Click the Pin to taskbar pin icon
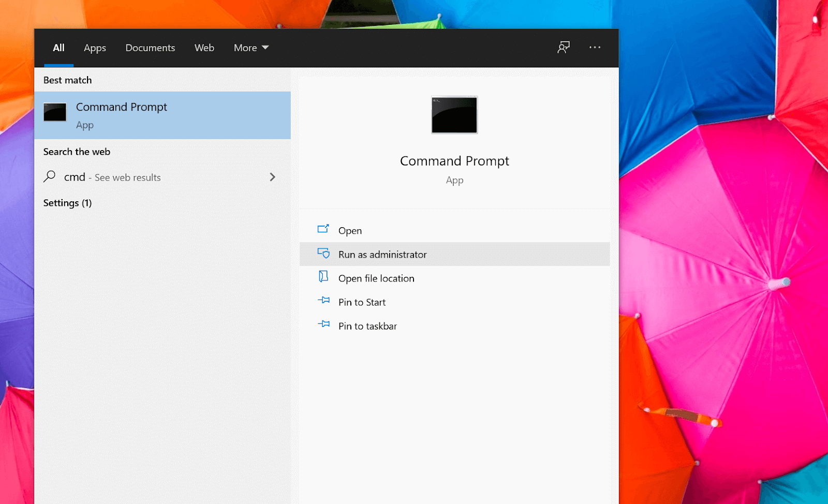The width and height of the screenshot is (828, 504). 324,325
